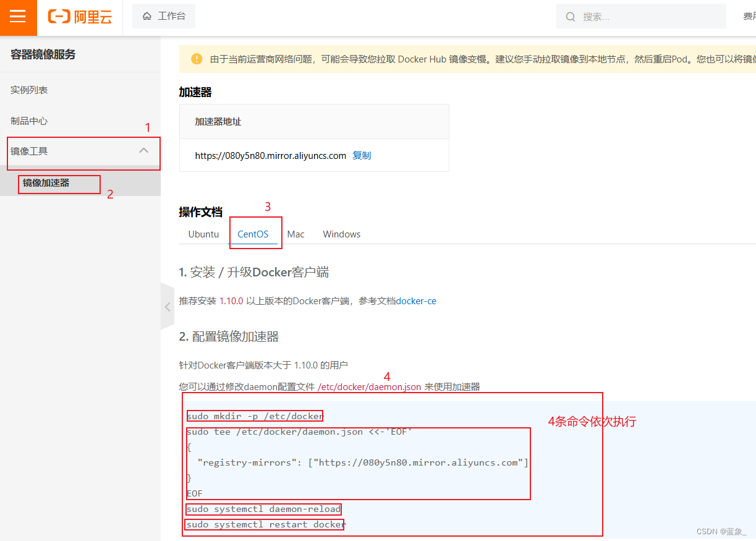Switch to the Windows tab
Screen dimensions: 756x541
pos(342,234)
